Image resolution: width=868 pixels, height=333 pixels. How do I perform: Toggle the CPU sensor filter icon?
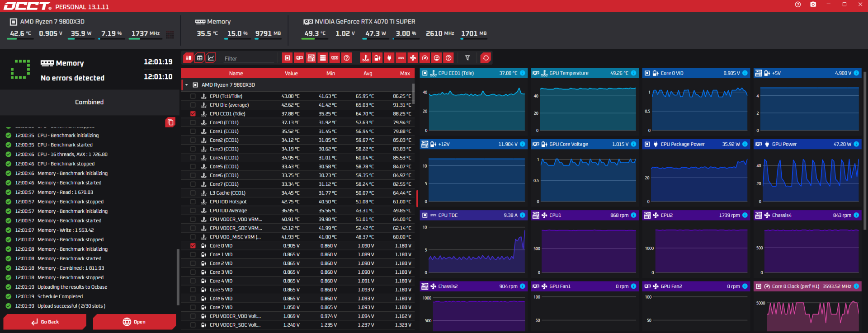(287, 58)
